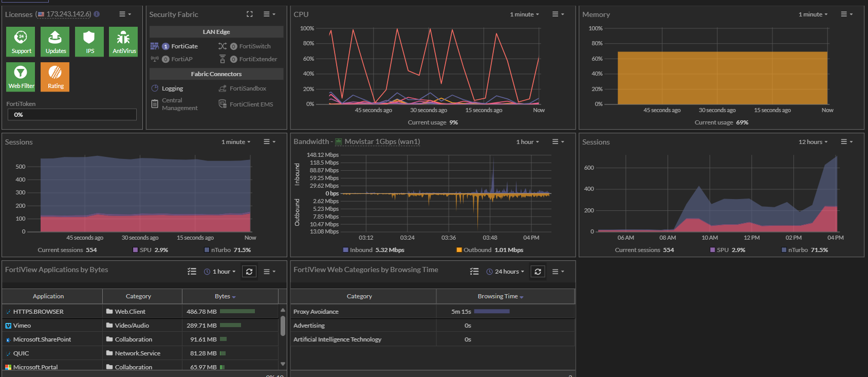This screenshot has height=377, width=868.
Task: Open the 12-hour Sessions widget menu
Action: click(x=846, y=142)
